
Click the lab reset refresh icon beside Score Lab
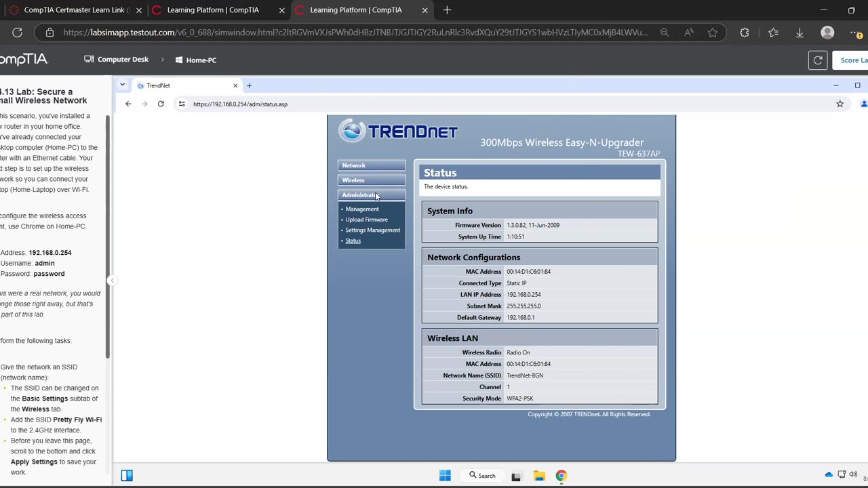tap(818, 60)
